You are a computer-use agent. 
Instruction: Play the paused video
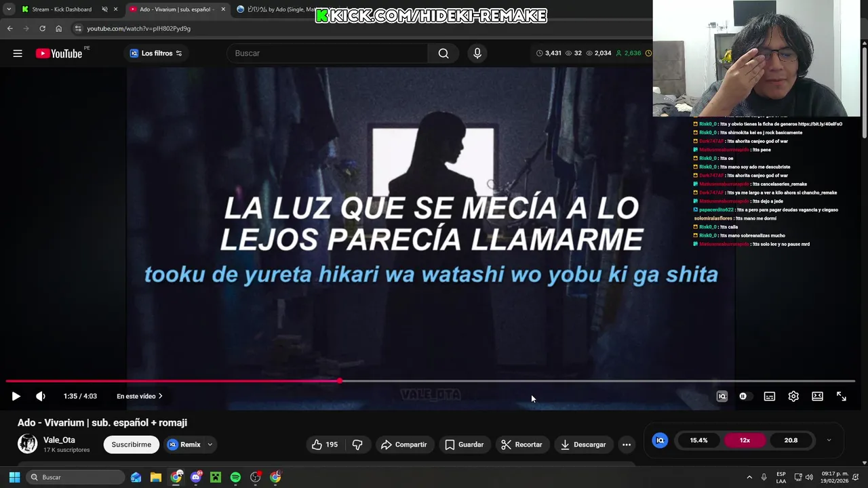16,396
